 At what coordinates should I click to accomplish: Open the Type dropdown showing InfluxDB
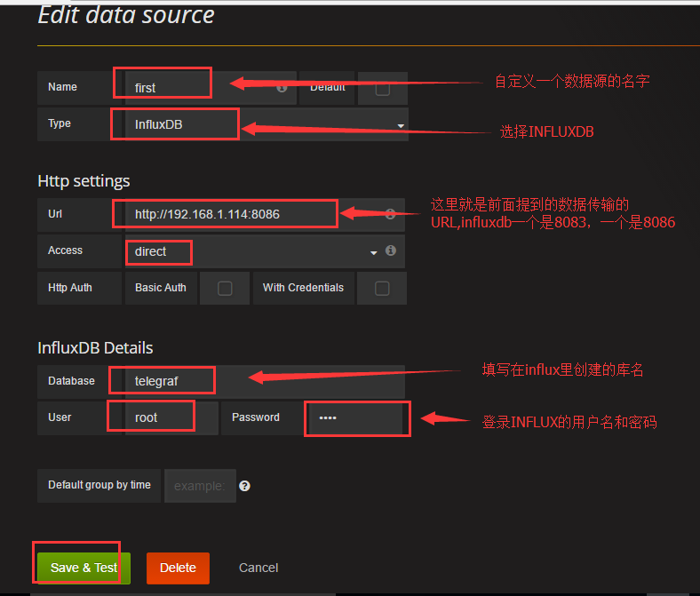(x=266, y=124)
